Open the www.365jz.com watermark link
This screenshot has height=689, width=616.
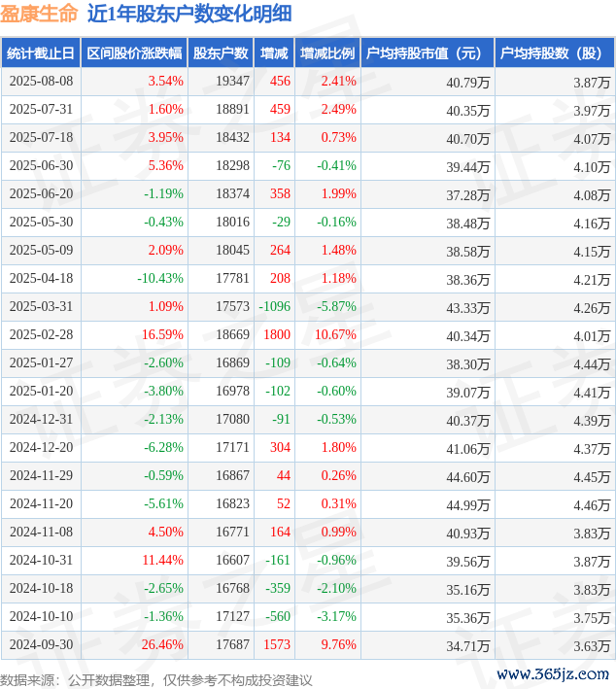pos(551,672)
